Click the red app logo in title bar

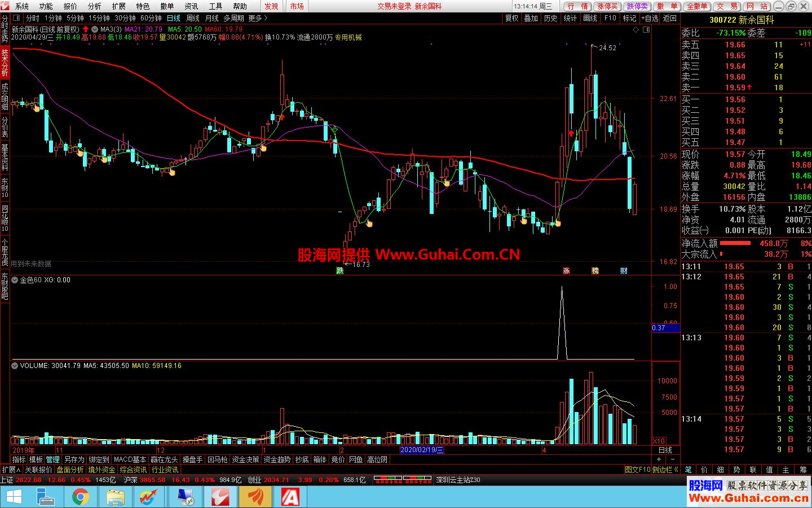pyautogui.click(x=6, y=6)
